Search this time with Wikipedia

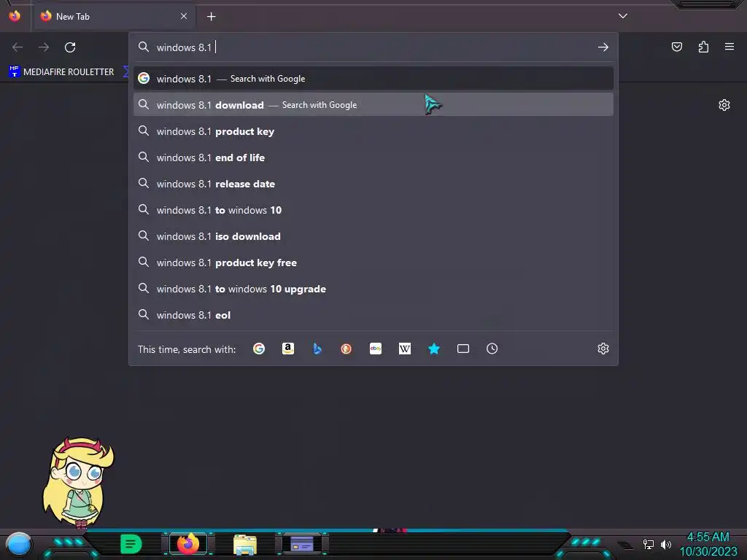coord(404,349)
